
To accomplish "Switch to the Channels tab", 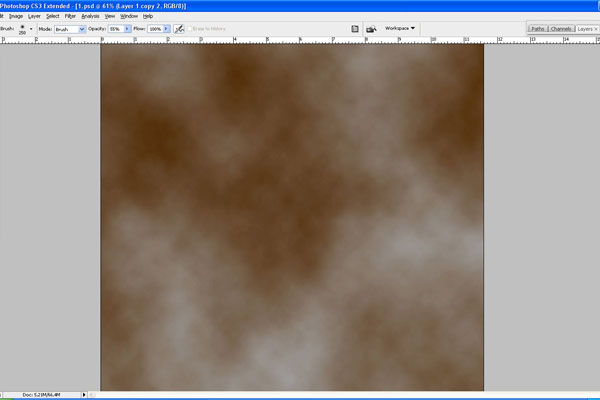I will [x=561, y=30].
